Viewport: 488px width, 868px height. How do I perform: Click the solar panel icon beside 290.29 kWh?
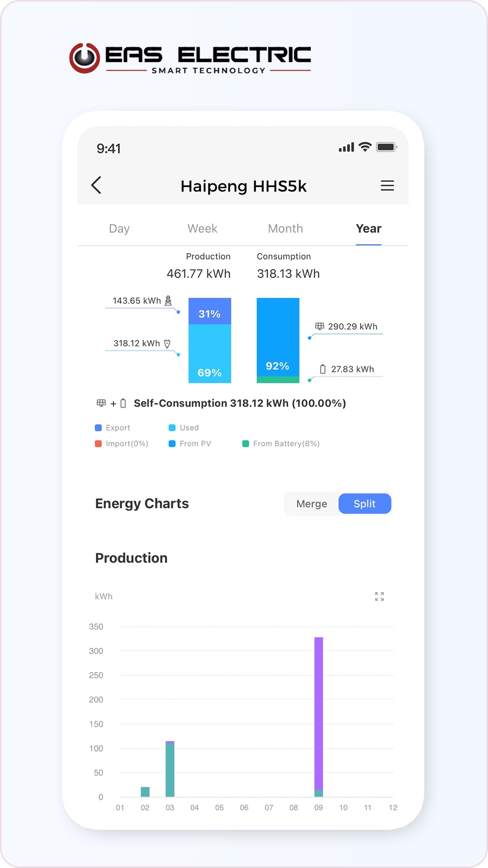[320, 326]
